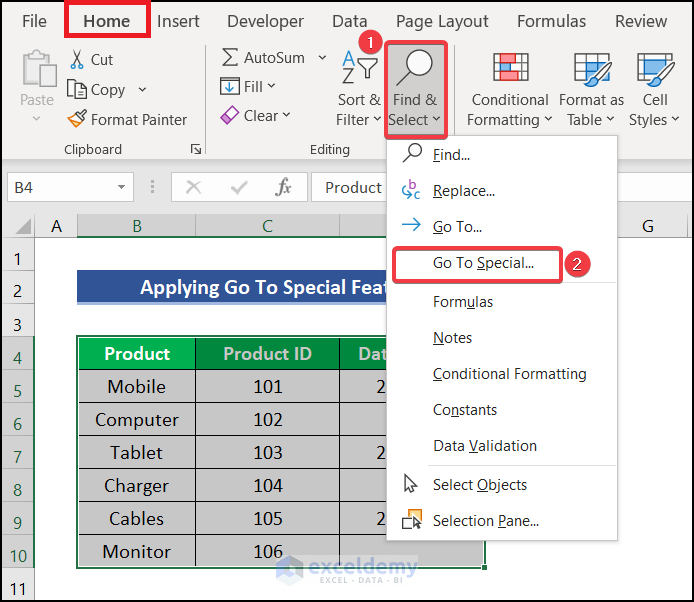Click the Cut scissors icon

click(x=78, y=60)
